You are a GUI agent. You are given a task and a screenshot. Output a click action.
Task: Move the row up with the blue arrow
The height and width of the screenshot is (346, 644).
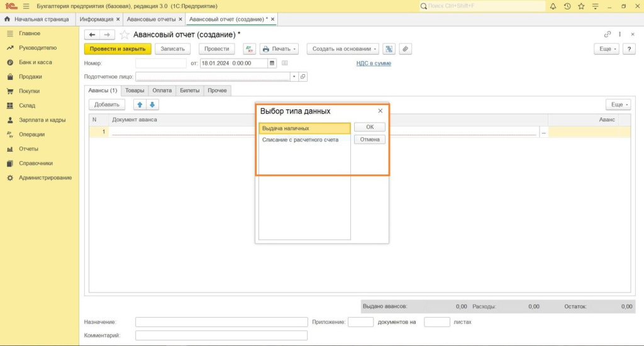pyautogui.click(x=140, y=104)
